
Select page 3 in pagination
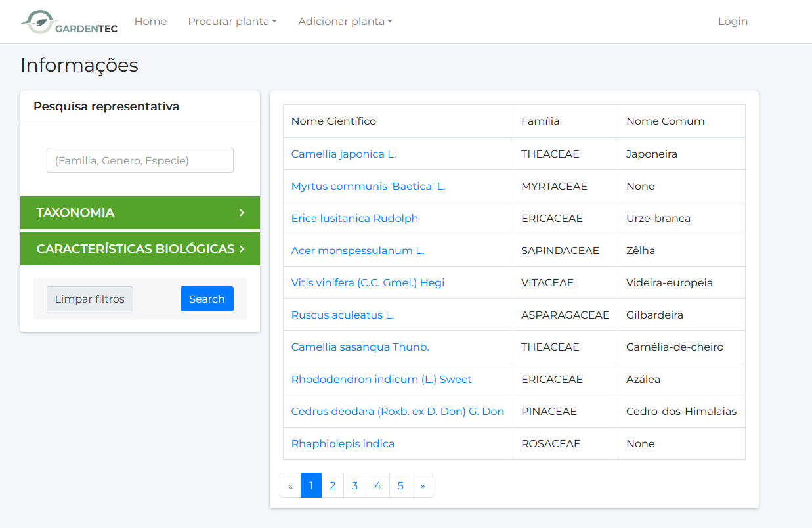tap(354, 486)
